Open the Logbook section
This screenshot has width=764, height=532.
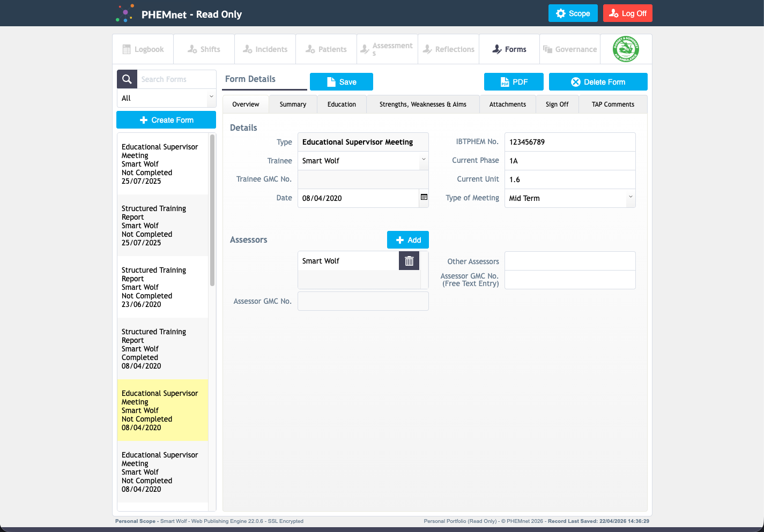(x=143, y=49)
